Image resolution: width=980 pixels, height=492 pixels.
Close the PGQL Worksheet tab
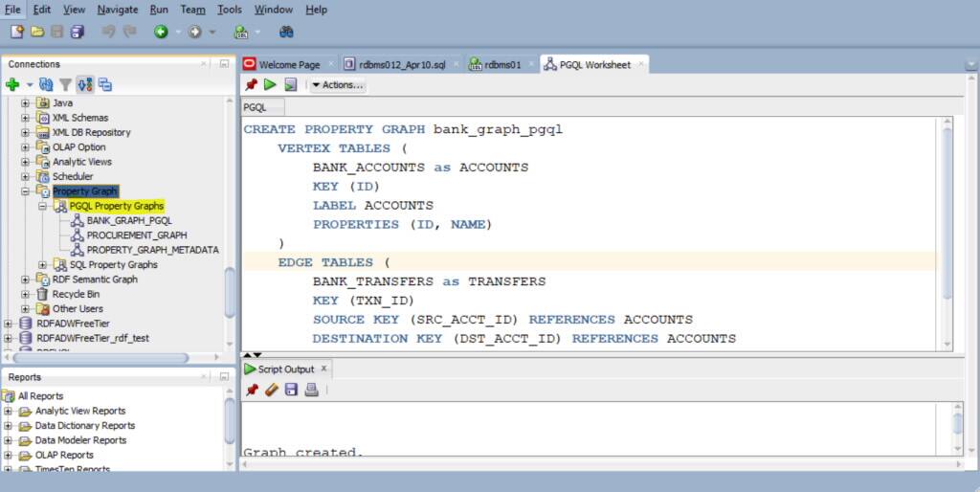pyautogui.click(x=640, y=64)
